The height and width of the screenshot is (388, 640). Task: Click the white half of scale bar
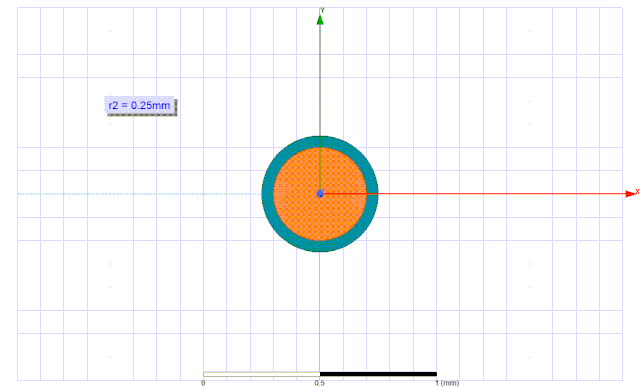[x=261, y=374]
